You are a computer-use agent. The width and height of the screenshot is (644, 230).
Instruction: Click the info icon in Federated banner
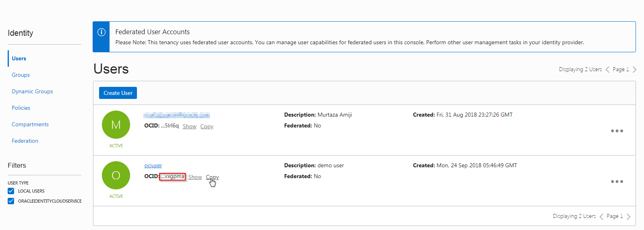(101, 32)
